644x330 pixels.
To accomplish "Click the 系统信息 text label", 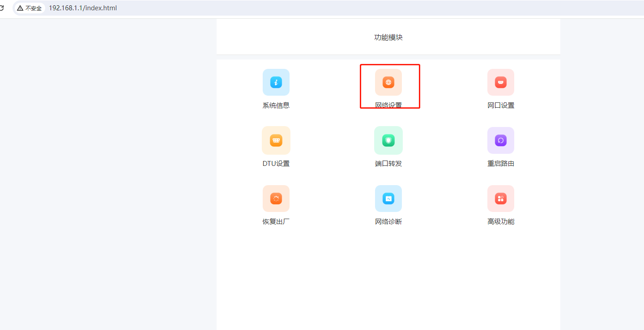I will pyautogui.click(x=276, y=106).
